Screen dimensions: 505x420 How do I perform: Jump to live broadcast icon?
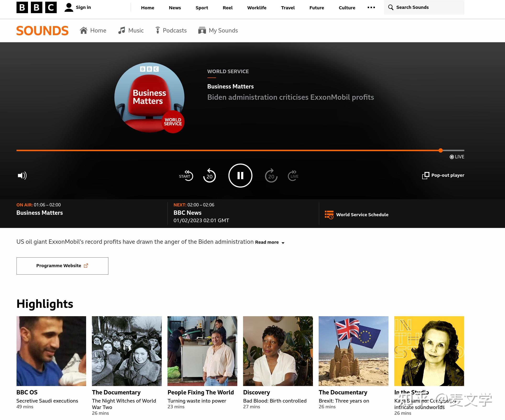tap(293, 176)
